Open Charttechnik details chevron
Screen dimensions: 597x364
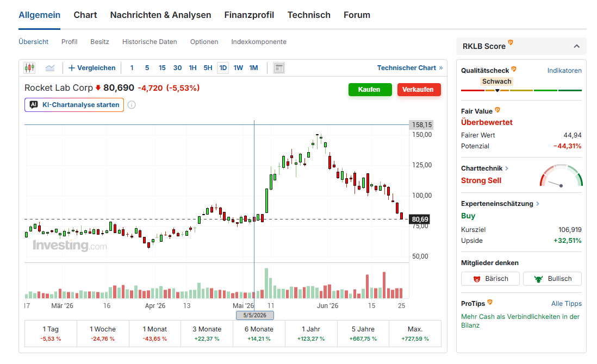507,168
